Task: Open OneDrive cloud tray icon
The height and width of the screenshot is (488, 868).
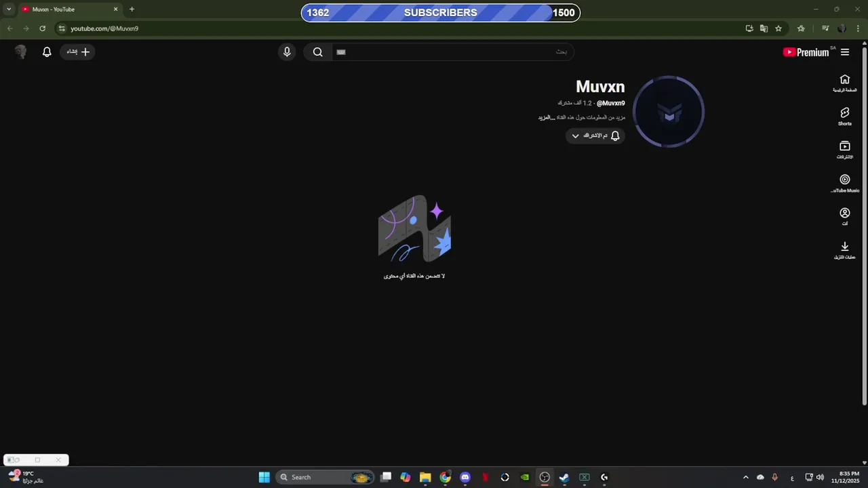Action: (760, 477)
